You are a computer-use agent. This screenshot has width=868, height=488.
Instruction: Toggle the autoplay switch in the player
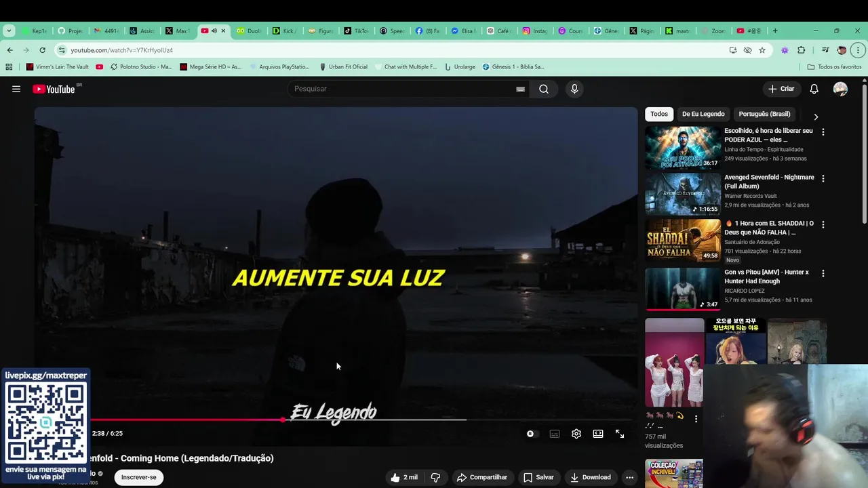531,434
